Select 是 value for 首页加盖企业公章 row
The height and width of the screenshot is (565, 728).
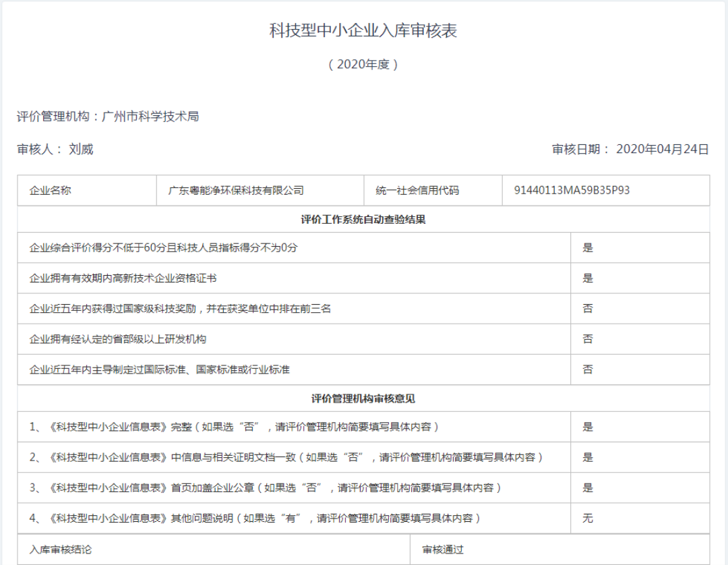click(x=588, y=487)
